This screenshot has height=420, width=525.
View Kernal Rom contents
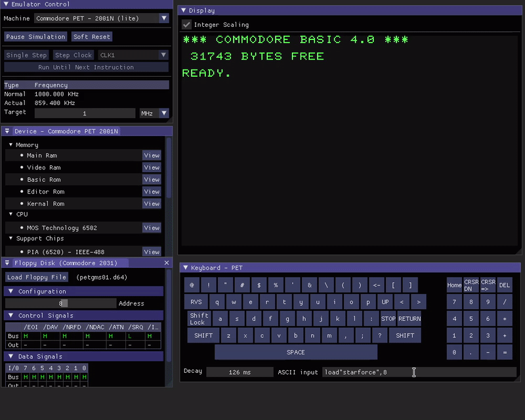(x=152, y=203)
